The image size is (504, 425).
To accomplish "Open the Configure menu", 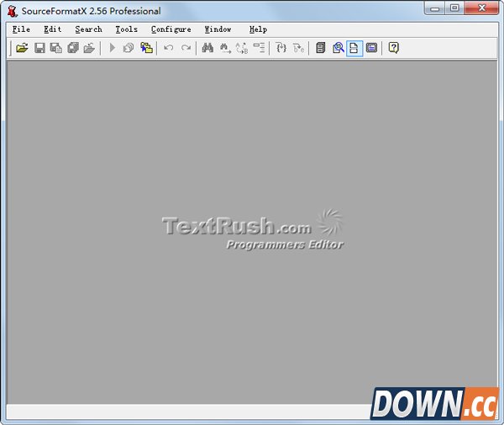I will 171,29.
